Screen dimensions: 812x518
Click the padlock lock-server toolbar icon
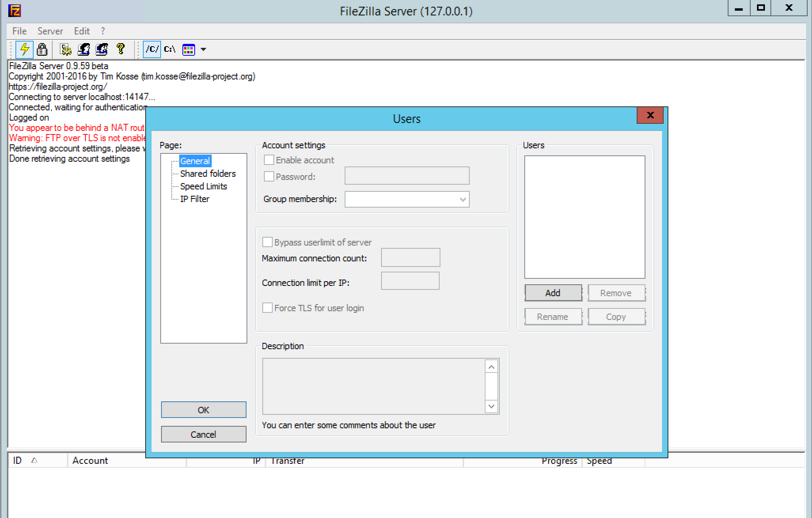pyautogui.click(x=42, y=49)
